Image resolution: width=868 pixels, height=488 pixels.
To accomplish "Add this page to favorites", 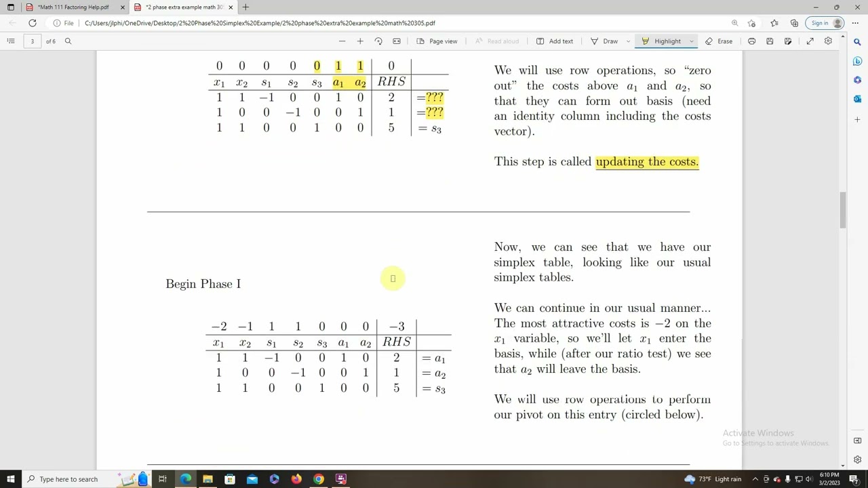I will (x=751, y=23).
